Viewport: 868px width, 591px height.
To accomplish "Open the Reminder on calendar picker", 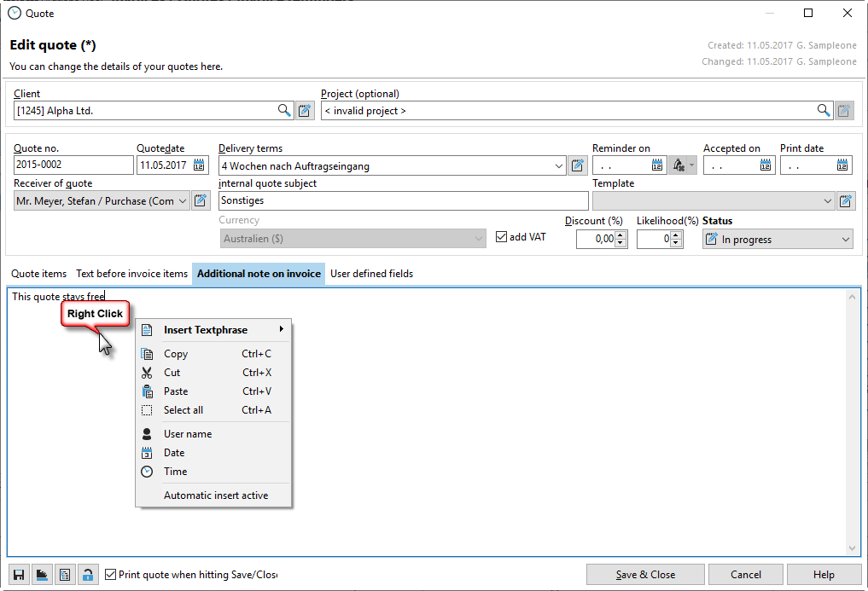I will (x=658, y=165).
